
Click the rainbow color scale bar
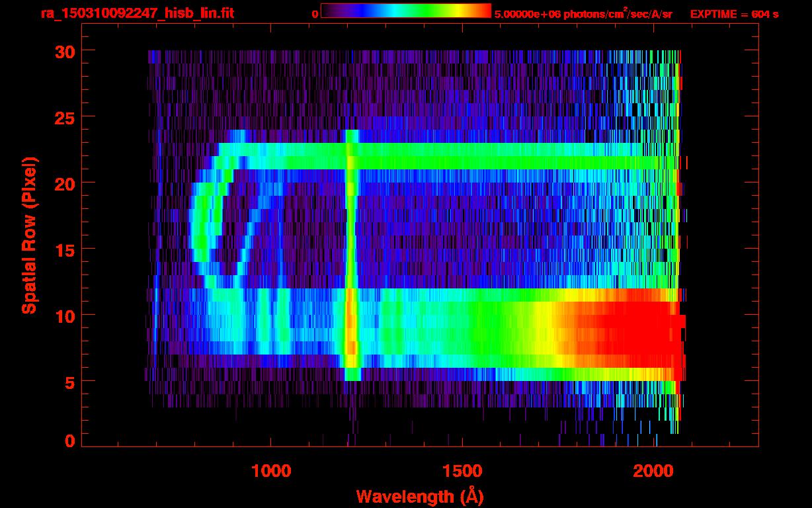[406, 11]
